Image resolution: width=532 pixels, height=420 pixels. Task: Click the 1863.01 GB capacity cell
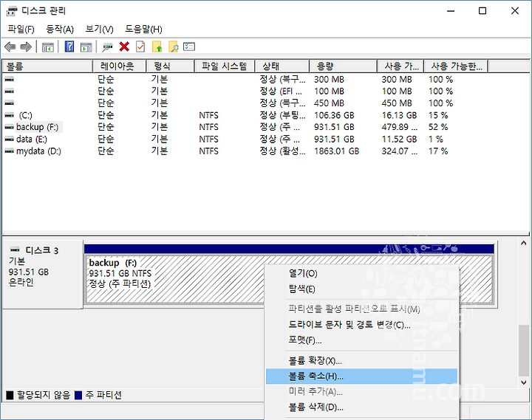tap(337, 151)
